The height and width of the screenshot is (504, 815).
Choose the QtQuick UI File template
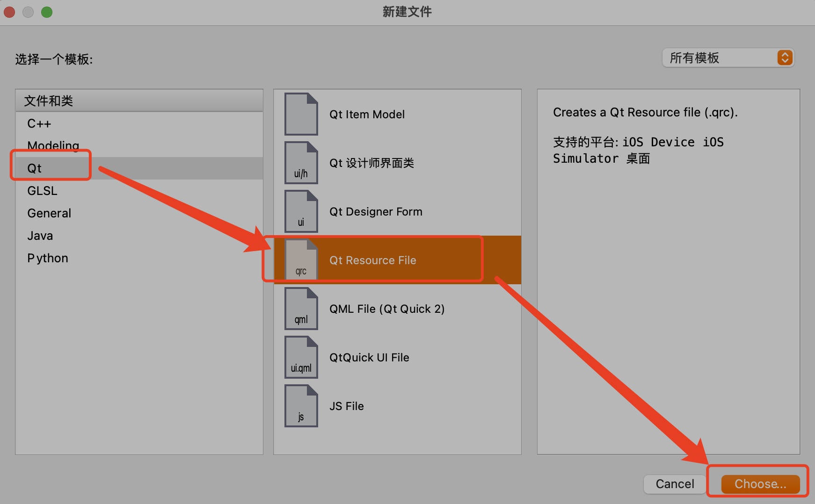pos(397,357)
